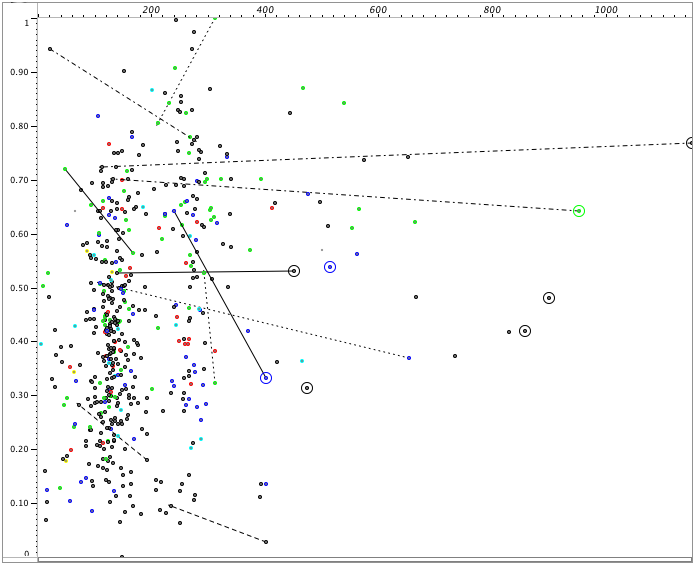The height and width of the screenshot is (565, 696).
Task: Click the black circled point ending the horizontal solid line
Action: (x=293, y=271)
